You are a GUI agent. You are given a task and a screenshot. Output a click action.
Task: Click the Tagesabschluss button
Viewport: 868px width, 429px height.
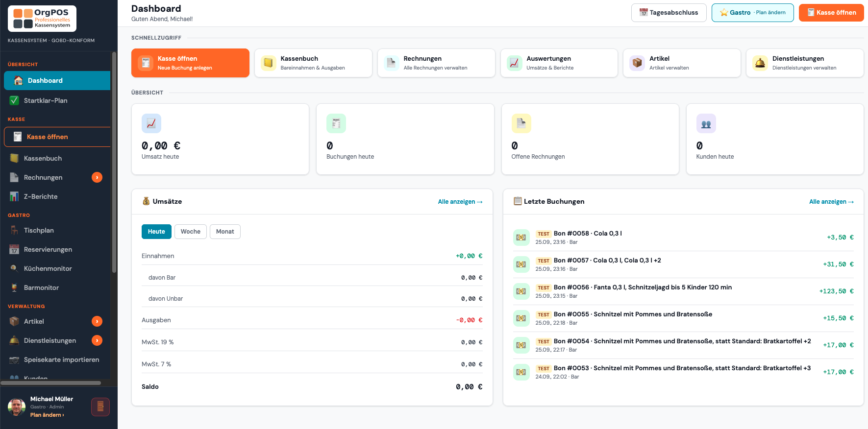(x=669, y=13)
